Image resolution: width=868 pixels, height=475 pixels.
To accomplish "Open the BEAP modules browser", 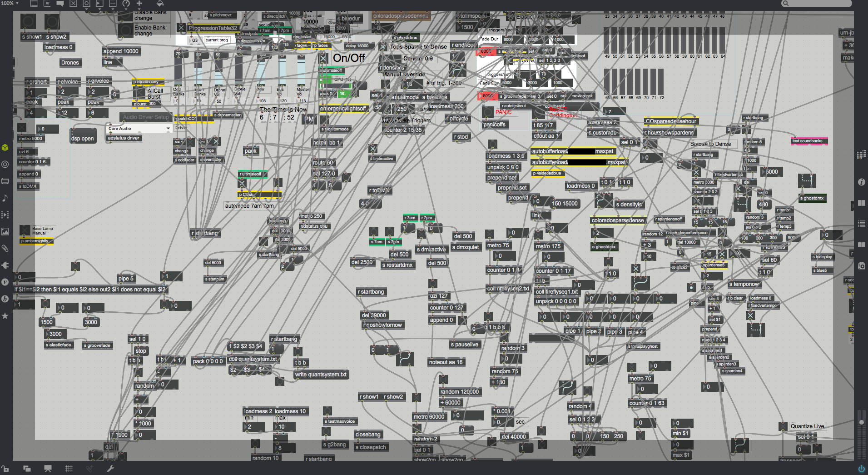I will point(5,299).
